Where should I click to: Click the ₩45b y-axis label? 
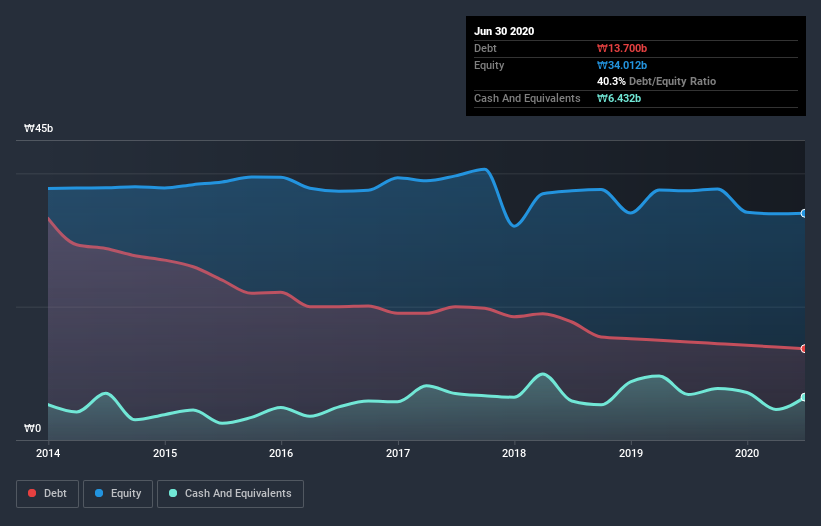tap(39, 129)
